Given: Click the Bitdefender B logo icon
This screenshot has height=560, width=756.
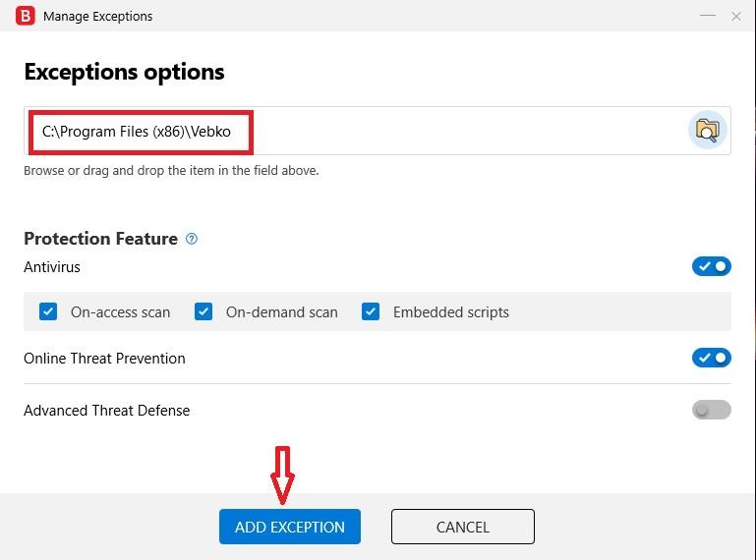Looking at the screenshot, I should coord(26,16).
